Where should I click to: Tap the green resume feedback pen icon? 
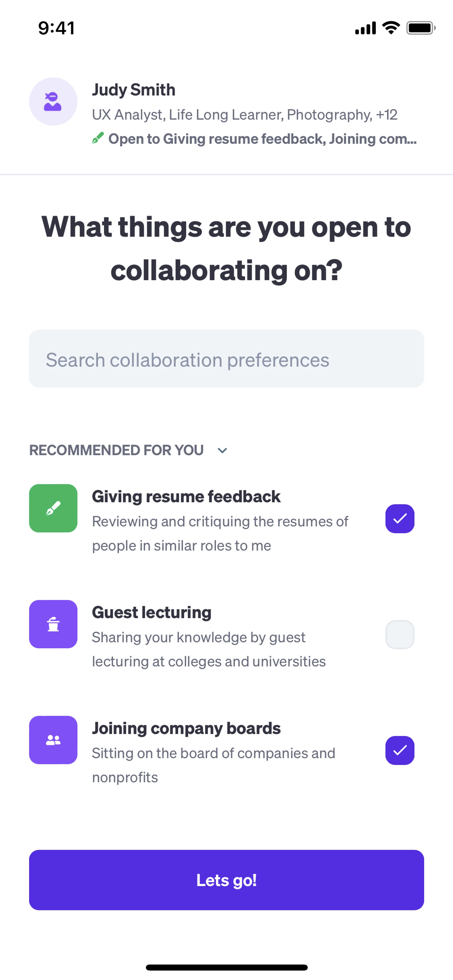coord(53,508)
